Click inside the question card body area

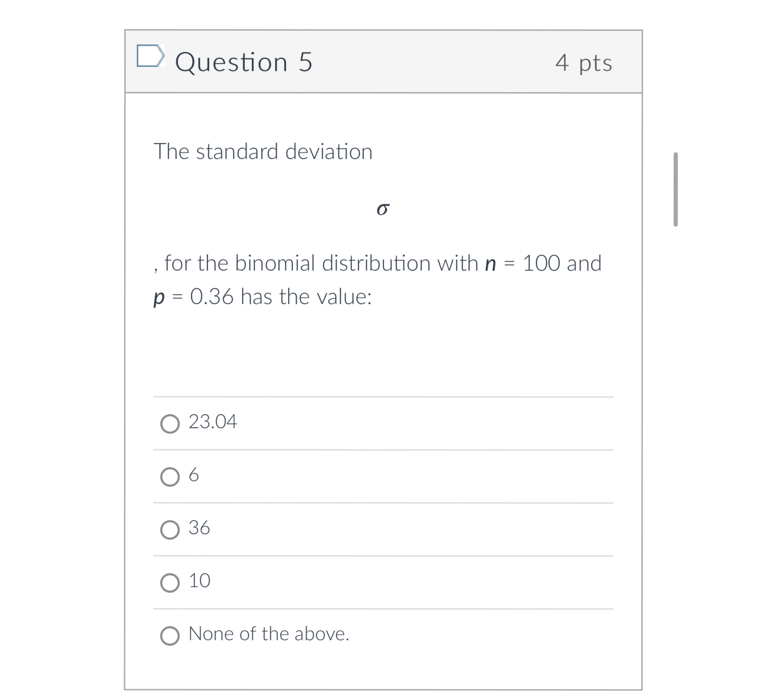point(385,346)
